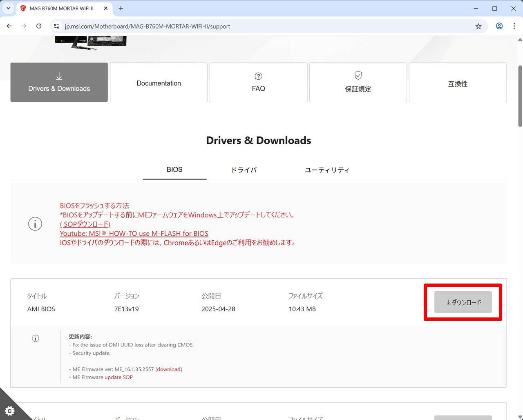Reload the MSI support page
The image size is (523, 420).
pyautogui.click(x=39, y=26)
